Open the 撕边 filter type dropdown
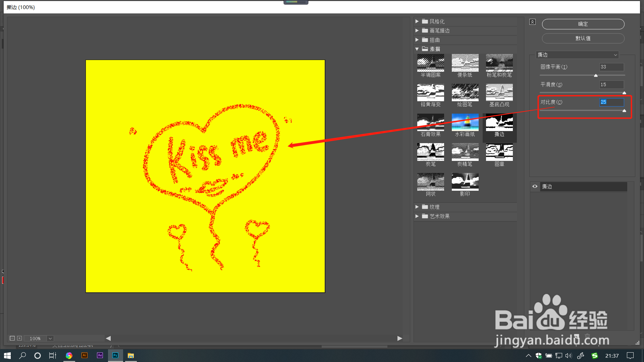 click(577, 55)
